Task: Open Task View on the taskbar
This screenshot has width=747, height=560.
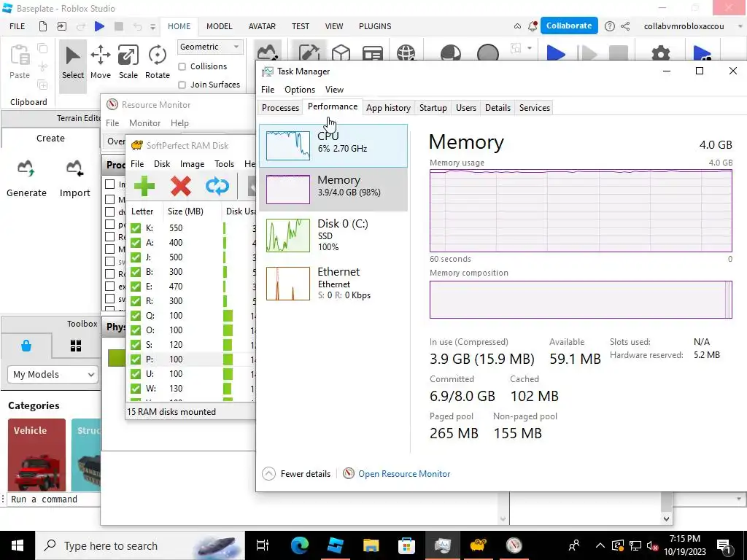Action: [x=263, y=545]
